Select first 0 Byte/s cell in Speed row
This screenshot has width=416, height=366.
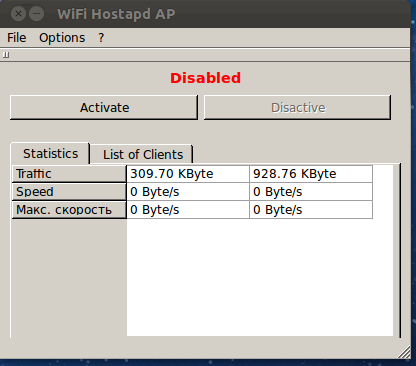pyautogui.click(x=188, y=192)
